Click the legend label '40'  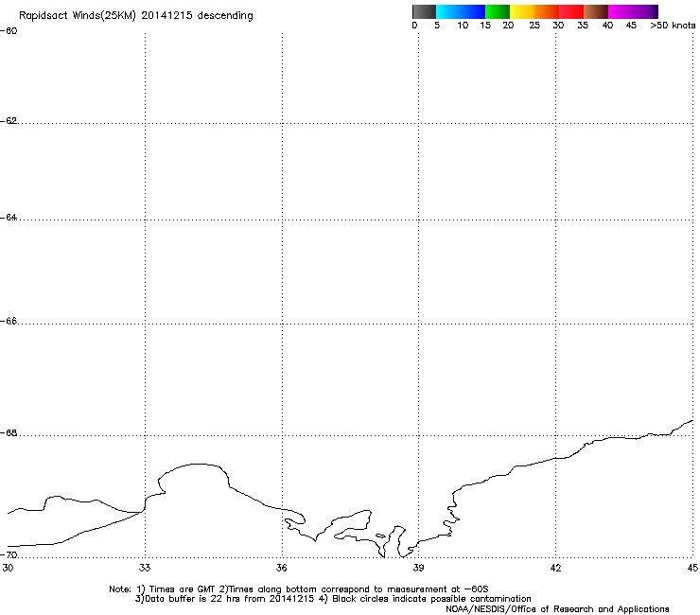[x=607, y=26]
